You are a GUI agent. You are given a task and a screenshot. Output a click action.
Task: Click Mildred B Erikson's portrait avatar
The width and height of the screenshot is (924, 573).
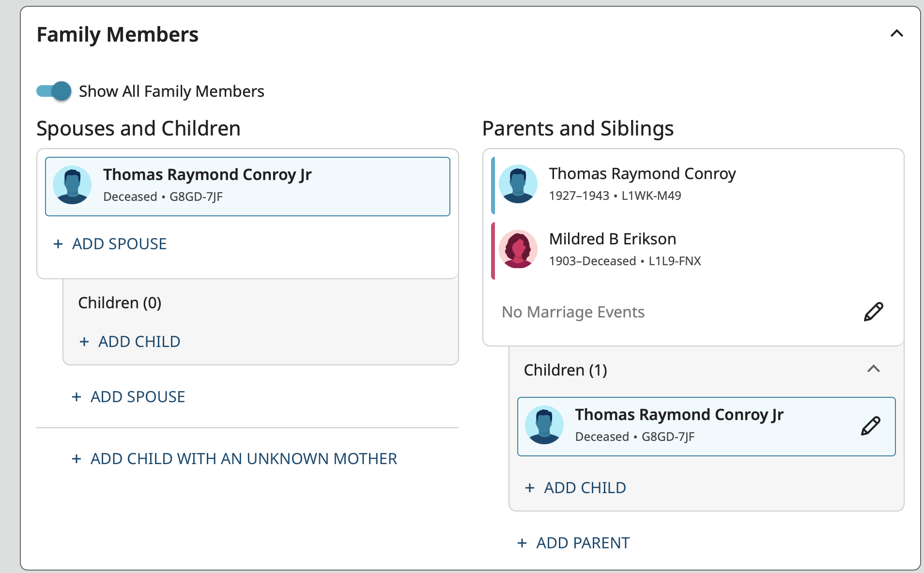(x=518, y=249)
